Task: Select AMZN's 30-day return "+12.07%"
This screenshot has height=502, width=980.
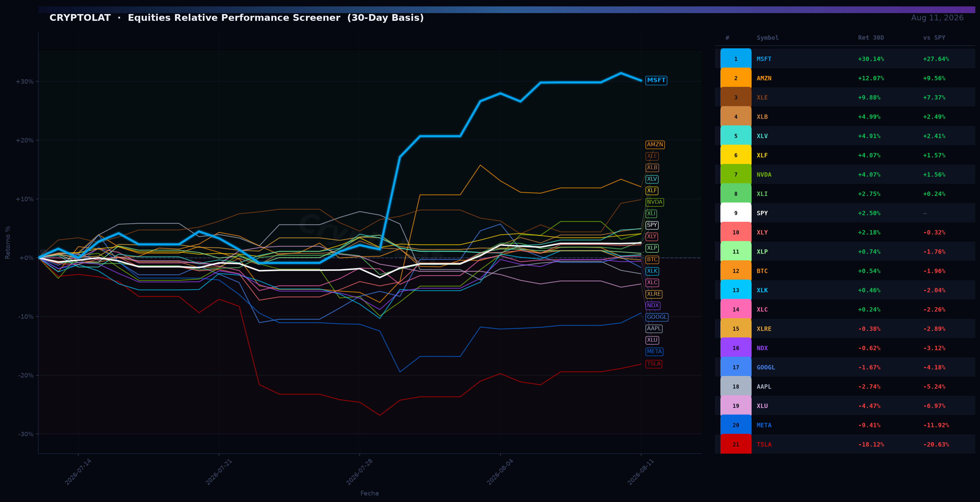Action: point(871,78)
